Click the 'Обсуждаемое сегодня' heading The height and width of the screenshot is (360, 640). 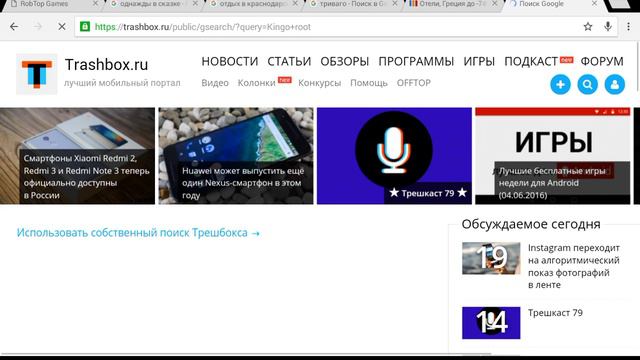click(531, 224)
